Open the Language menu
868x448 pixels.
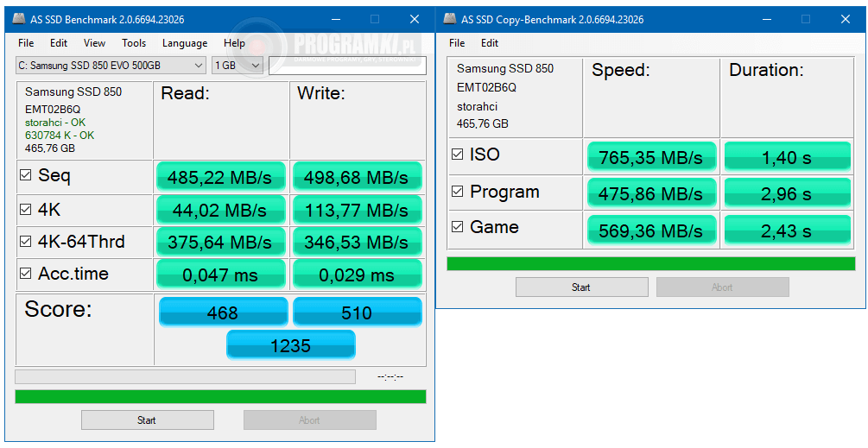(185, 43)
